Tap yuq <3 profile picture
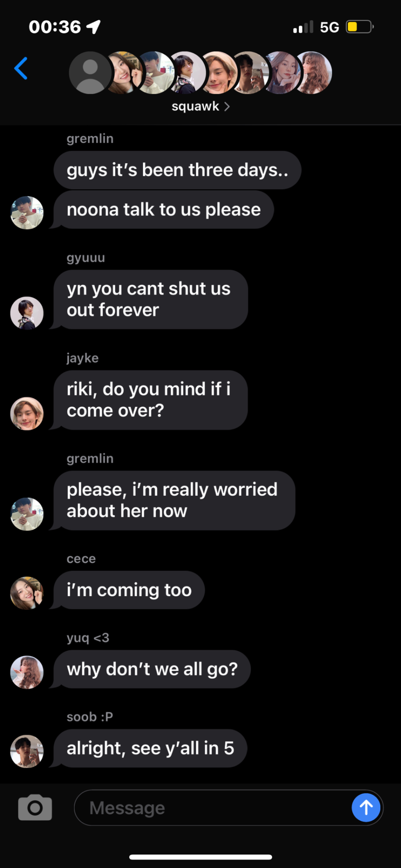The image size is (401, 868). click(x=27, y=672)
